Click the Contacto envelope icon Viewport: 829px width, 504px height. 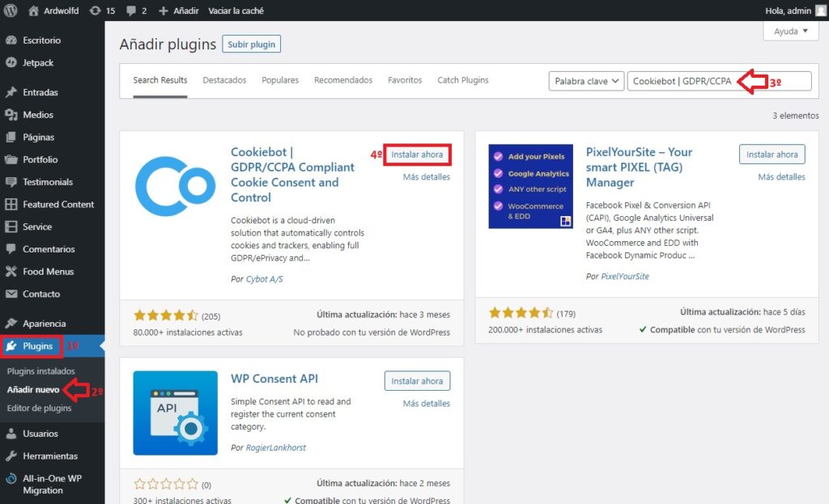point(11,294)
